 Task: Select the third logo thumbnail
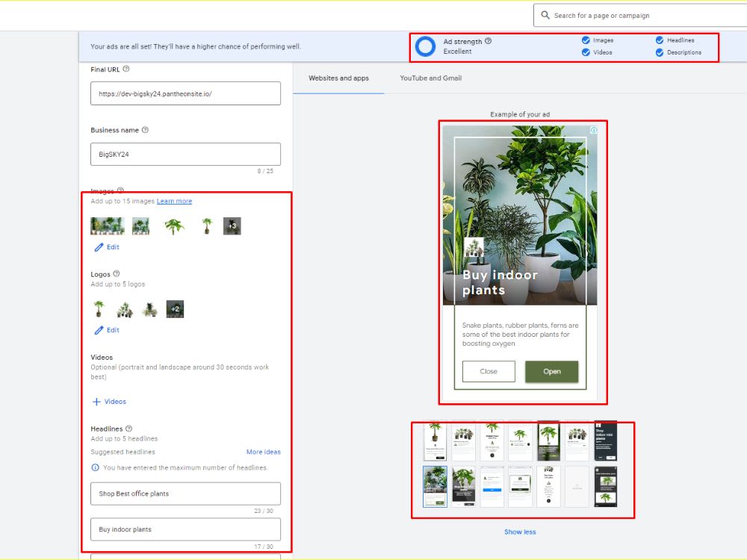149,310
